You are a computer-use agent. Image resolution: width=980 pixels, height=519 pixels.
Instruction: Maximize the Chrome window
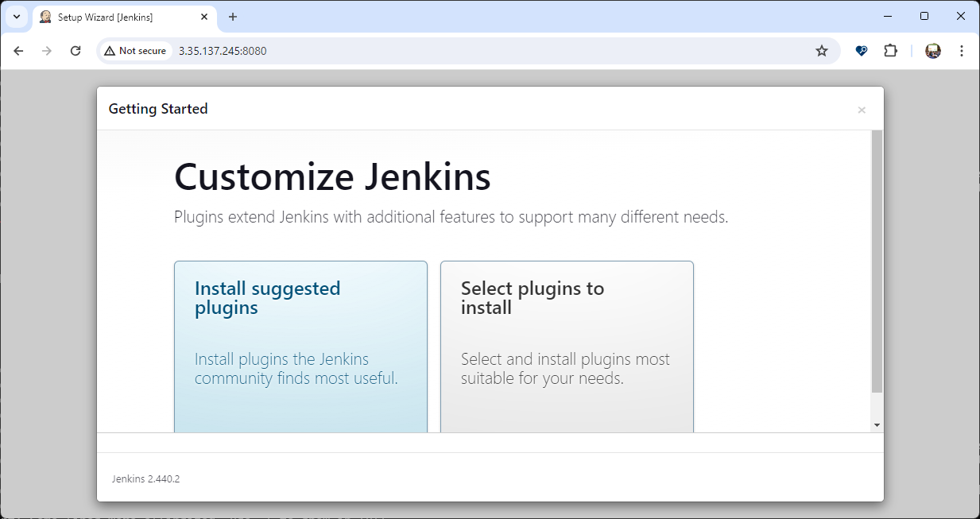(x=924, y=16)
